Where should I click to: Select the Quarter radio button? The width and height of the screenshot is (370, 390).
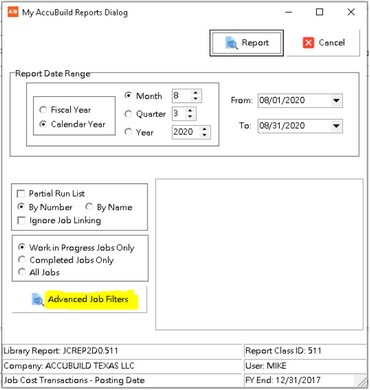click(128, 114)
